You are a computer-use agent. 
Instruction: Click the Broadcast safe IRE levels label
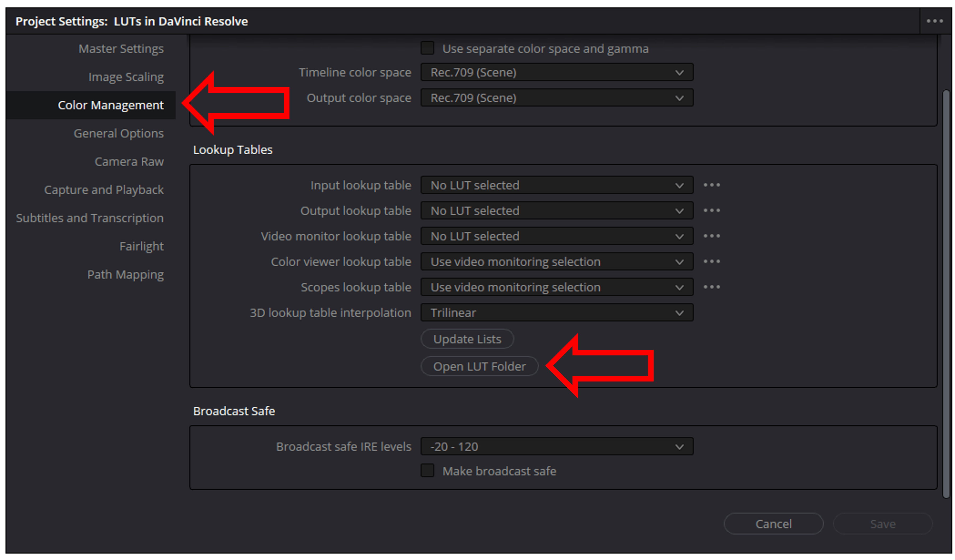[x=344, y=446]
